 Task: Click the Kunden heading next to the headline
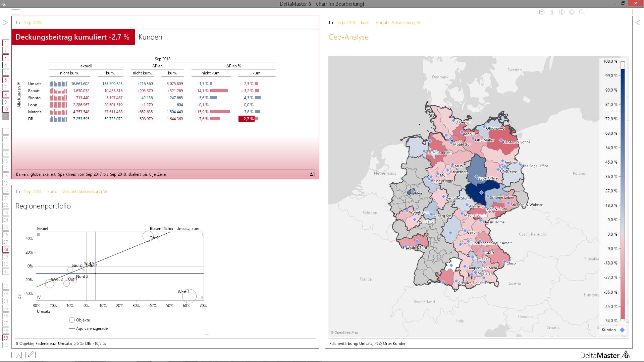150,37
